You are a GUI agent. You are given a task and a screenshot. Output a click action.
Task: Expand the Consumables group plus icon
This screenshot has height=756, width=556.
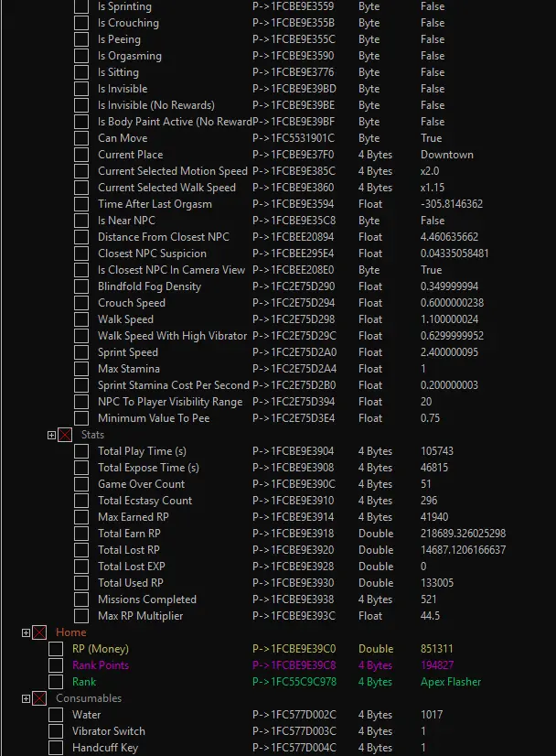pyautogui.click(x=27, y=699)
